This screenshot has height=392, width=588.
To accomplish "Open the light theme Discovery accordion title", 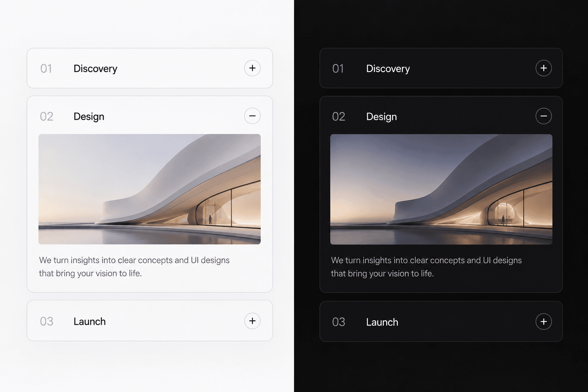I will click(95, 69).
